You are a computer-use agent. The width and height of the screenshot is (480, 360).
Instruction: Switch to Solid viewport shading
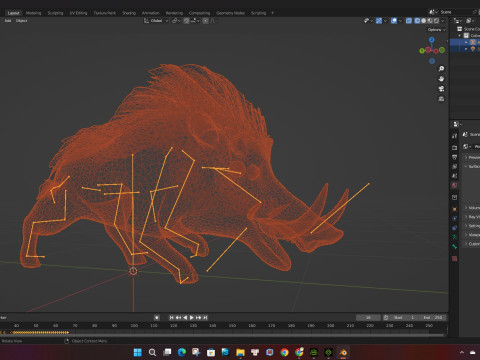tap(424, 21)
